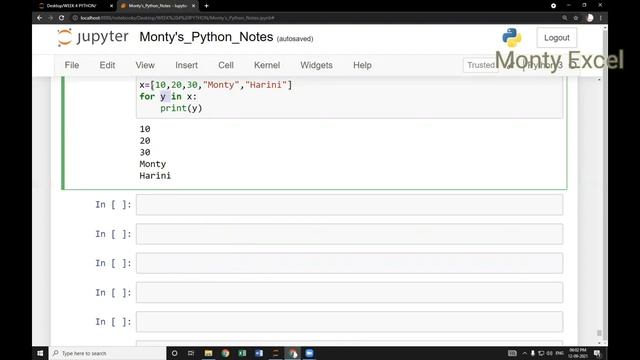Open Excel from the taskbar
The height and width of the screenshot is (360, 640).
click(x=242, y=353)
